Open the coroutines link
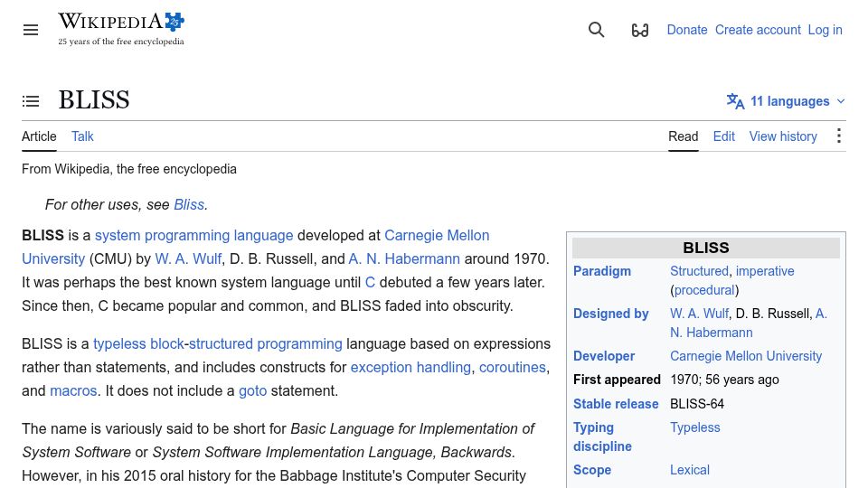 512,368
